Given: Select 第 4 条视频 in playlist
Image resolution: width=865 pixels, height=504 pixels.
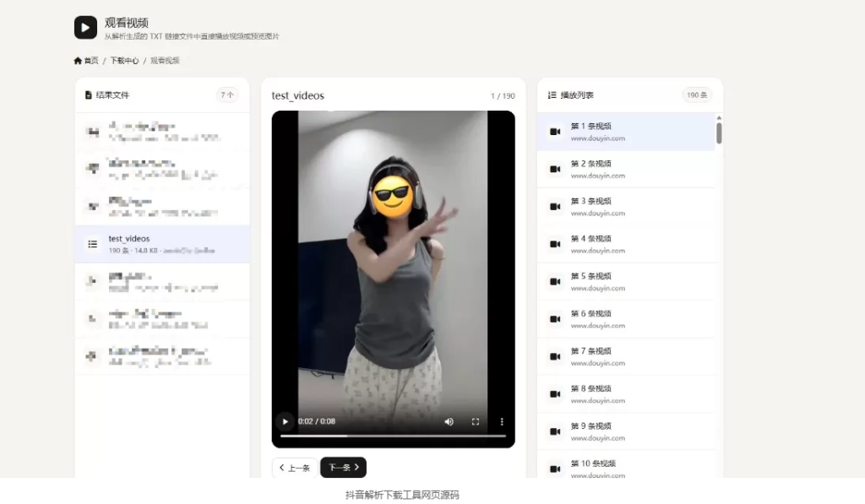Looking at the screenshot, I should (626, 244).
